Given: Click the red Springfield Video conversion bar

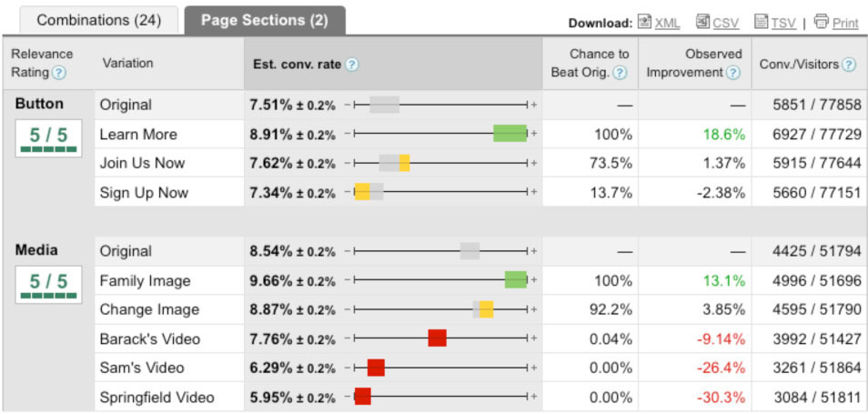Looking at the screenshot, I should point(362,397).
